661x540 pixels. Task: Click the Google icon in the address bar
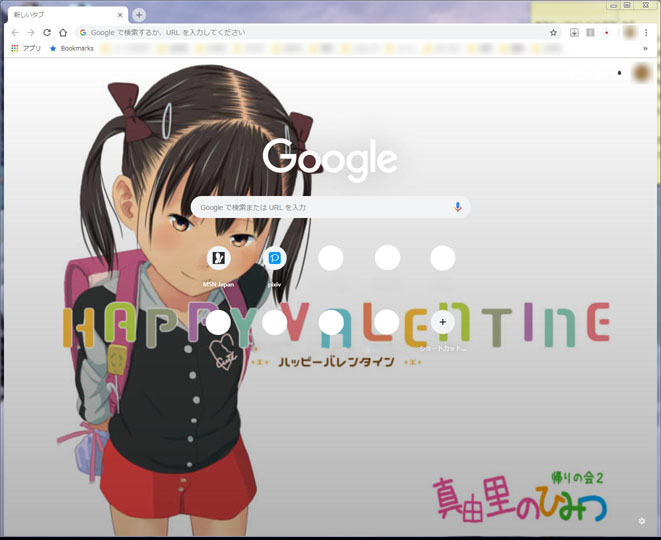point(83,32)
